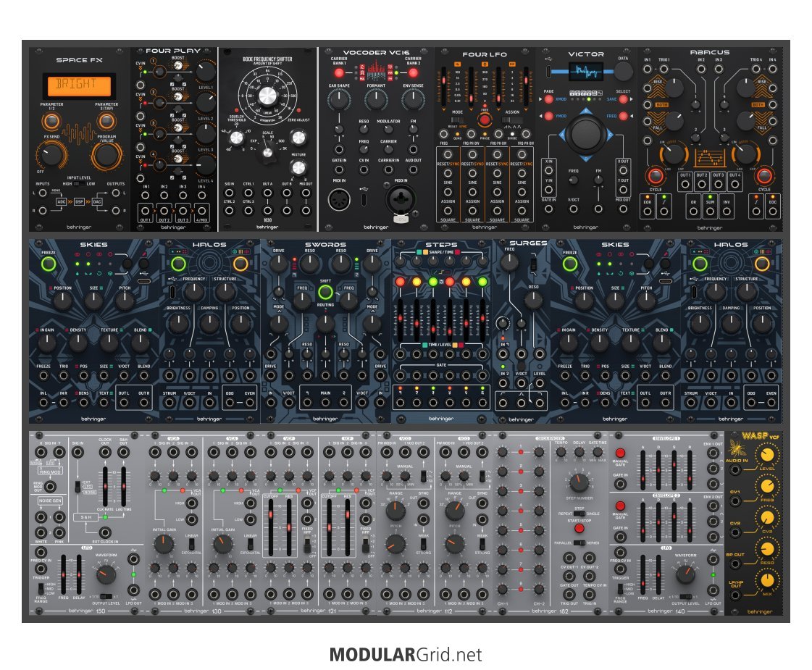Click Space FX Parameter 3 (TAP) encoder

(x=106, y=121)
